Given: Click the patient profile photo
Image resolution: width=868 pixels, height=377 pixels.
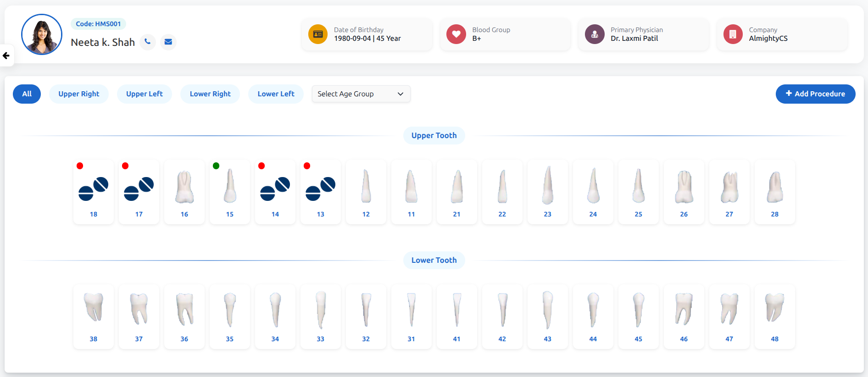Looking at the screenshot, I should (x=42, y=34).
